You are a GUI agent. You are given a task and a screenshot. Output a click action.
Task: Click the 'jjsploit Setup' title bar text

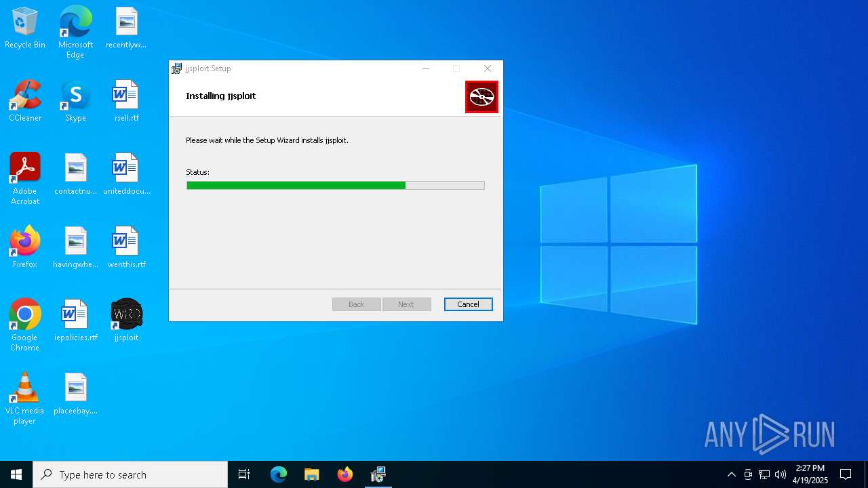[x=208, y=68]
